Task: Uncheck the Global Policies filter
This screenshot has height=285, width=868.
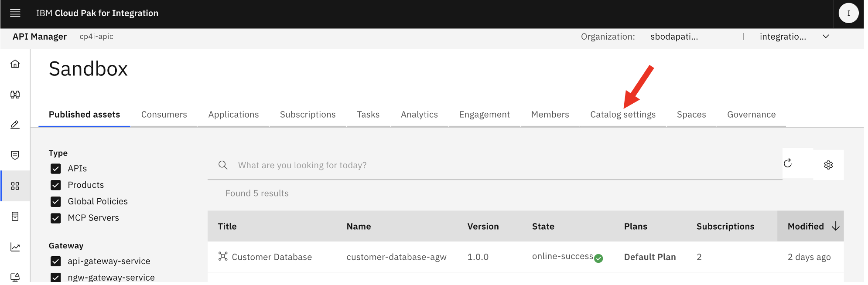Action: click(56, 202)
